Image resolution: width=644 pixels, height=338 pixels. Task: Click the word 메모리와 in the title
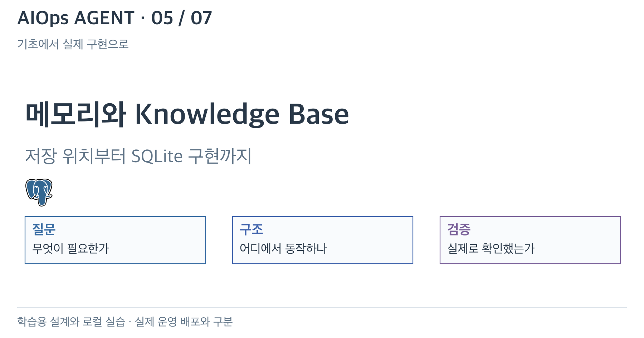point(75,114)
